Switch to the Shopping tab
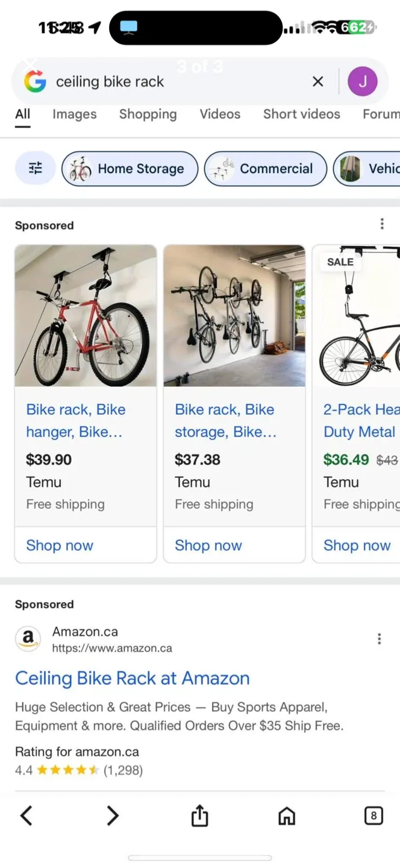Screen dimensions: 400x868 tap(148, 114)
